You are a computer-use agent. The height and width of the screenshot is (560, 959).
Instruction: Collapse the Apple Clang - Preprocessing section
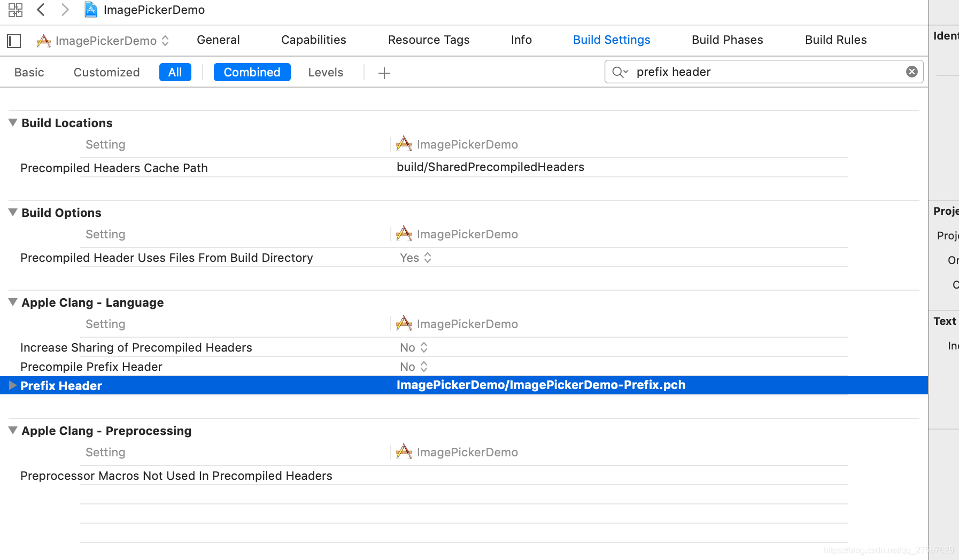(x=13, y=430)
